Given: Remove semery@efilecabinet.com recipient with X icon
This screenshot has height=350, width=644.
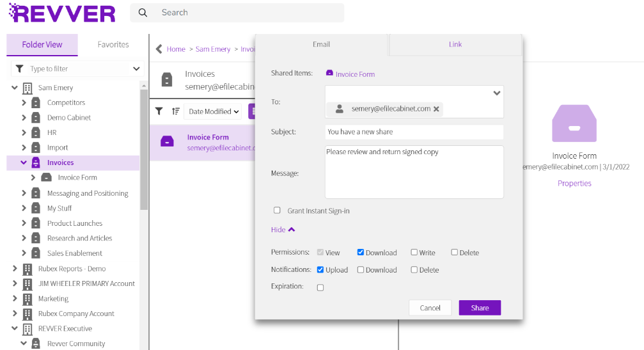Looking at the screenshot, I should (436, 109).
